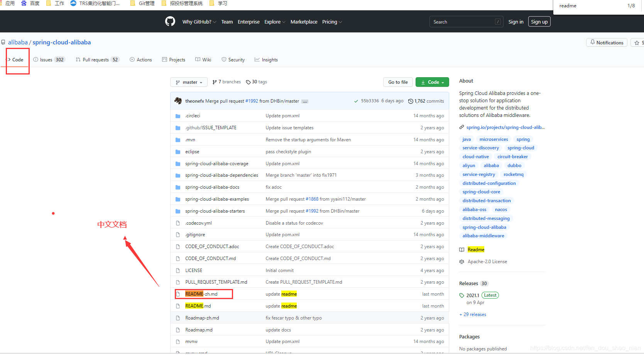Open the README-zh.md file
Screen dimensions: 644x355
(201, 294)
